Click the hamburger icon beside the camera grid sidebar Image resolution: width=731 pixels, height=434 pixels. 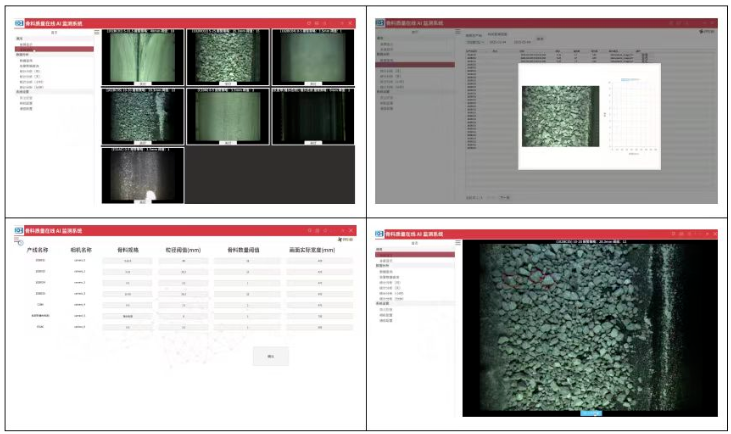[x=97, y=32]
